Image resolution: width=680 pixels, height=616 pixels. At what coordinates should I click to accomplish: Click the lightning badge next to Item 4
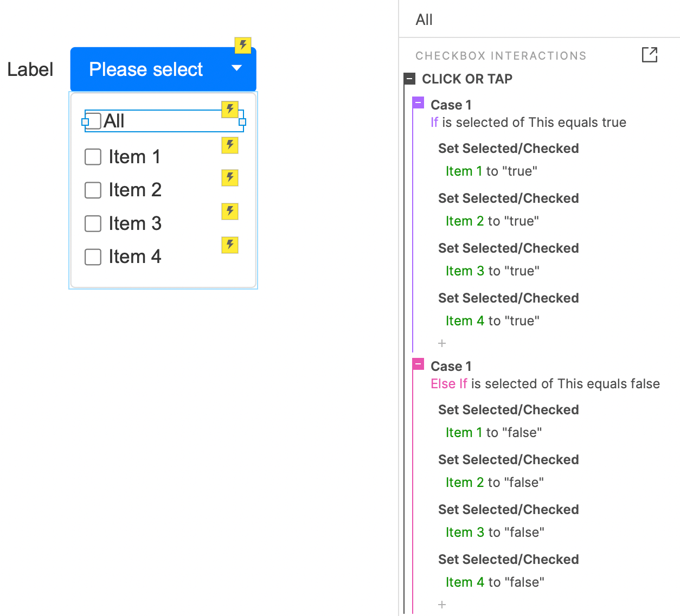click(230, 245)
